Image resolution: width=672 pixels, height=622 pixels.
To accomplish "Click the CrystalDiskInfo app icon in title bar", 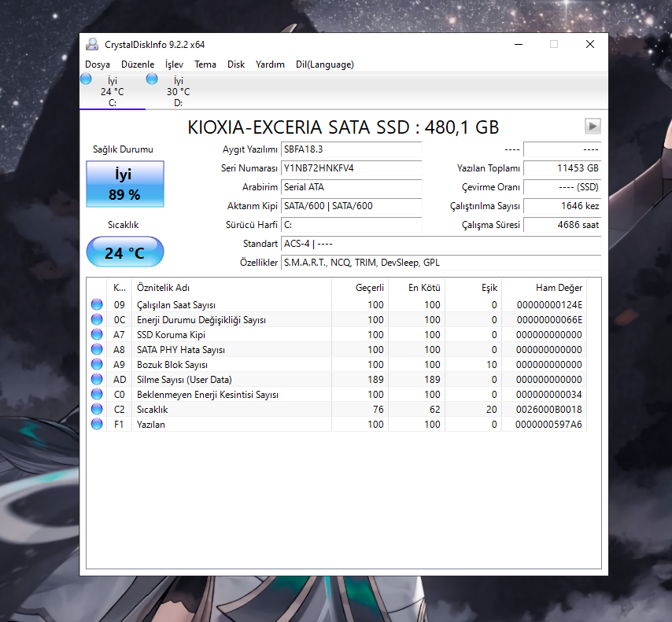I will 92,44.
